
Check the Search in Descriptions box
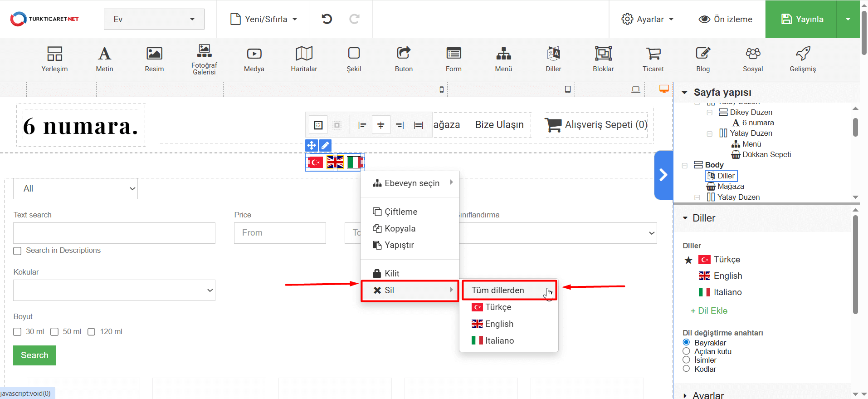(18, 251)
